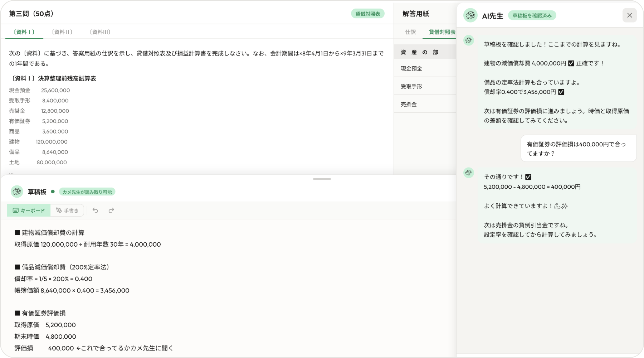
Task: Click the turtle icon on the 草稿板 panel header
Action: tap(16, 192)
